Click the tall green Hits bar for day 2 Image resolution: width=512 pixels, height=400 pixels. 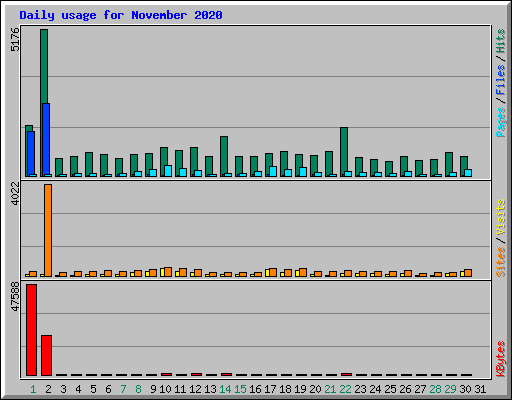point(44,66)
